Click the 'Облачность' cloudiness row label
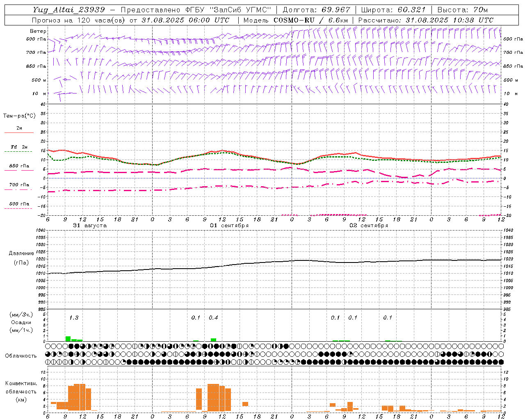The height and width of the screenshot is (420, 525). click(21, 356)
